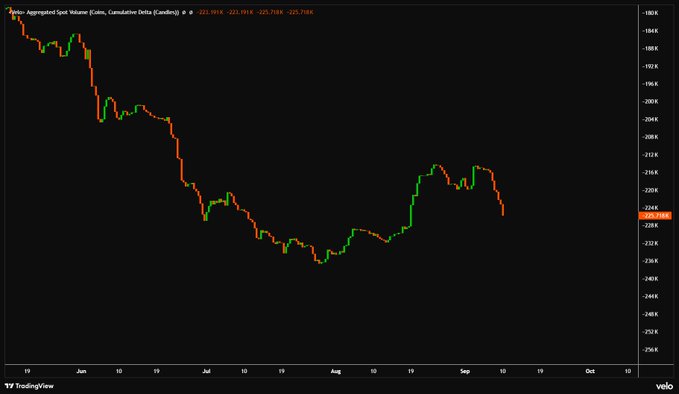Click the -232K price axis label
This screenshot has width=679, height=394.
pyautogui.click(x=650, y=243)
